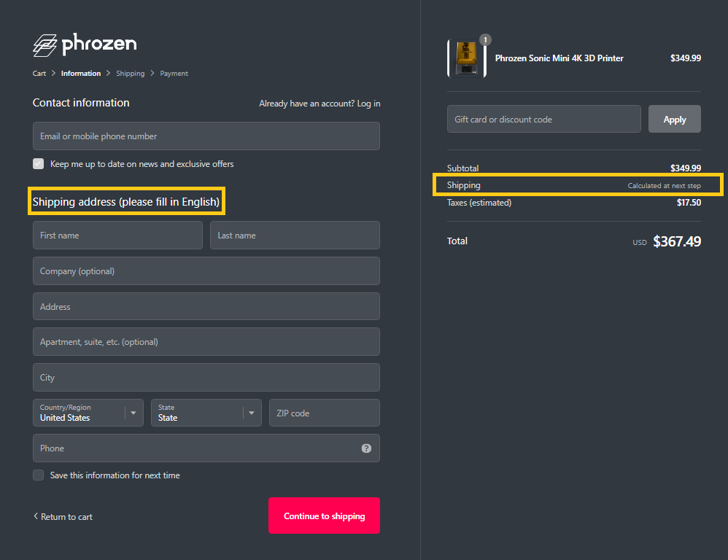This screenshot has width=728, height=560.
Task: Go to the Shipping breadcrumb step
Action: point(130,73)
